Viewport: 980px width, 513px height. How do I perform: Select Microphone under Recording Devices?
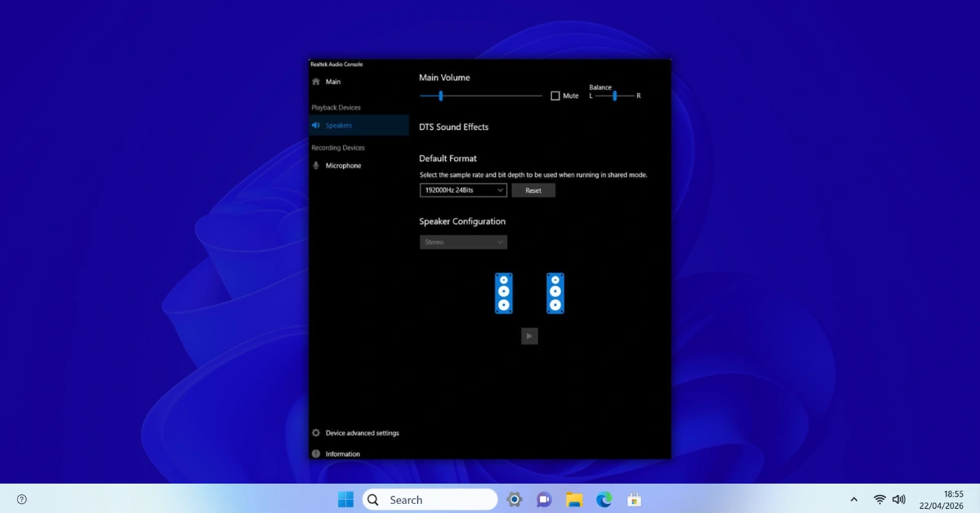pyautogui.click(x=342, y=165)
